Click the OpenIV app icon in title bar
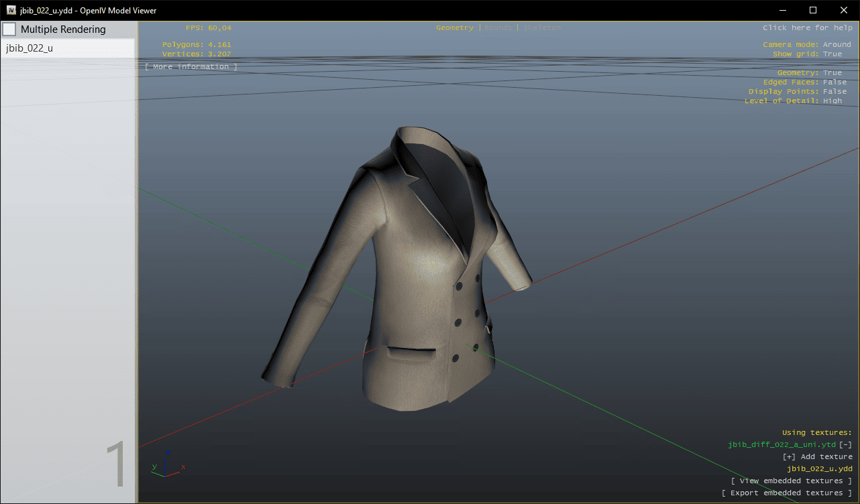Image resolution: width=860 pixels, height=504 pixels. pos(11,10)
